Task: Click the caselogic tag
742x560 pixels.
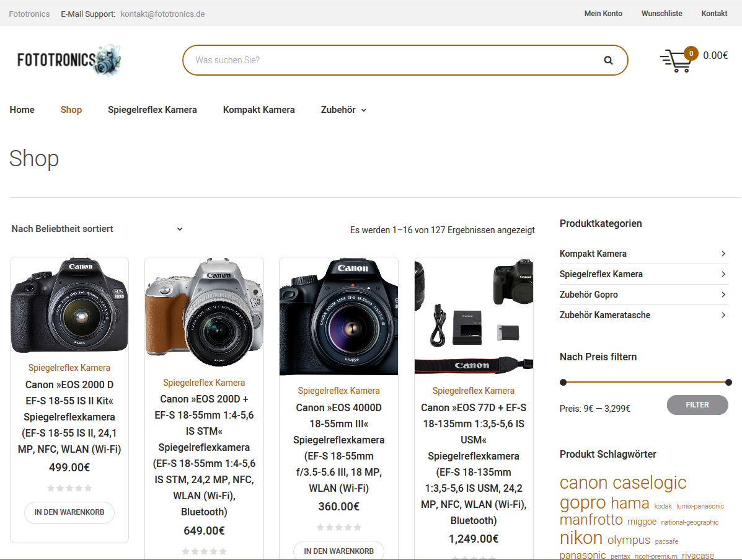Action: tap(650, 483)
